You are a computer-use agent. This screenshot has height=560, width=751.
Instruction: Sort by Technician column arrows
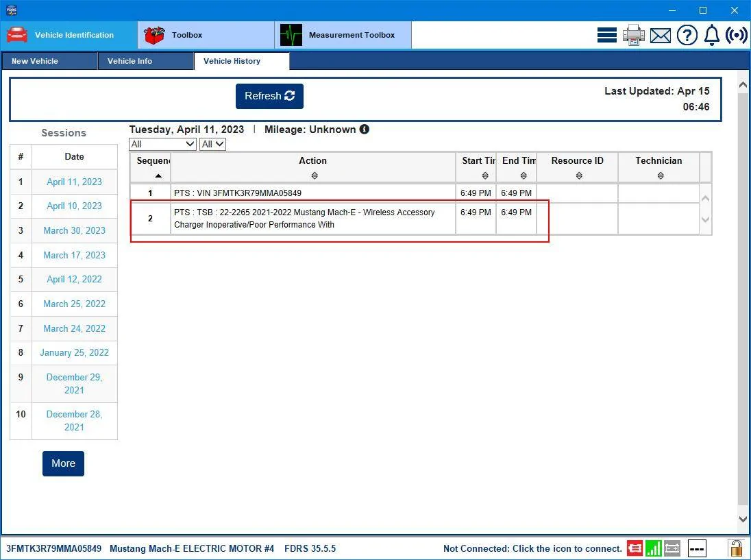pyautogui.click(x=661, y=175)
